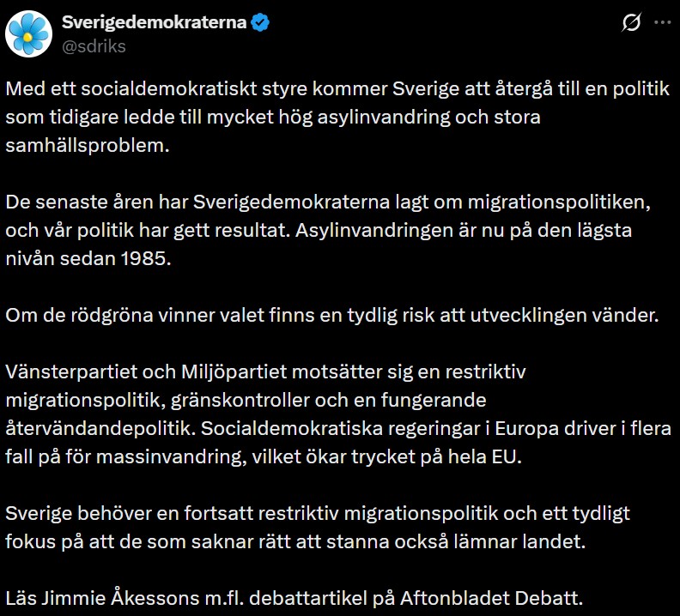Click the Sverigedemokraterna display name
This screenshot has height=616, width=680.
(154, 22)
